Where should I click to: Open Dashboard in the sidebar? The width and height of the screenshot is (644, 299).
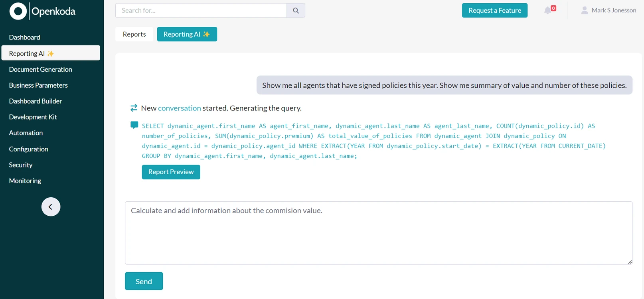tap(25, 37)
